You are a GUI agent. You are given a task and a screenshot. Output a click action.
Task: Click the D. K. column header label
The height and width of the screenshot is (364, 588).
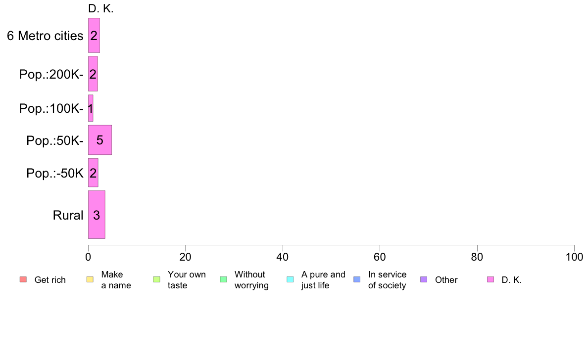pyautogui.click(x=101, y=8)
